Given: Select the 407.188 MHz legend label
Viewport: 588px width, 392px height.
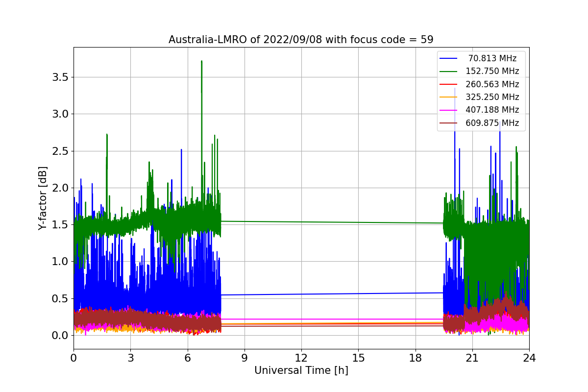Looking at the screenshot, I should (x=492, y=110).
